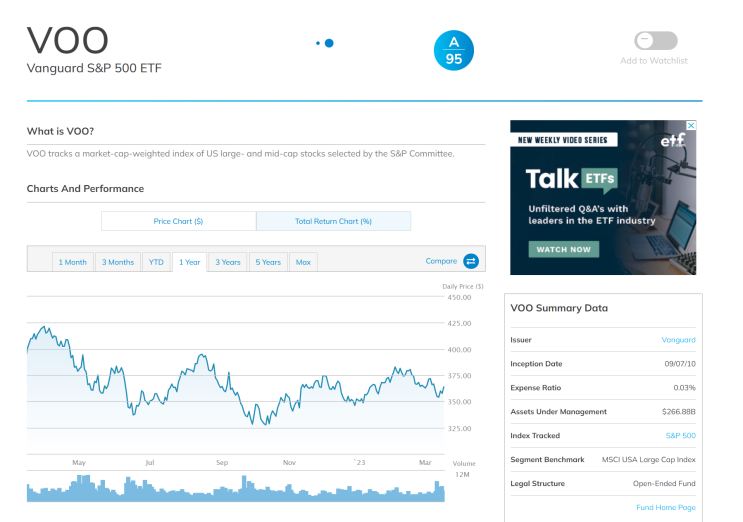Click the A 95 rating badge
The image size is (743, 522).
pyautogui.click(x=453, y=51)
